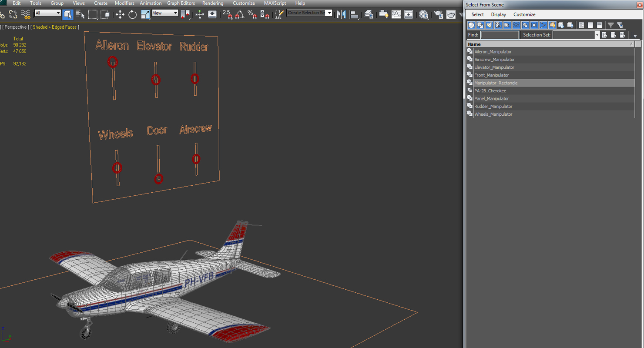Toggle Select and Manipulate mode

[200, 14]
